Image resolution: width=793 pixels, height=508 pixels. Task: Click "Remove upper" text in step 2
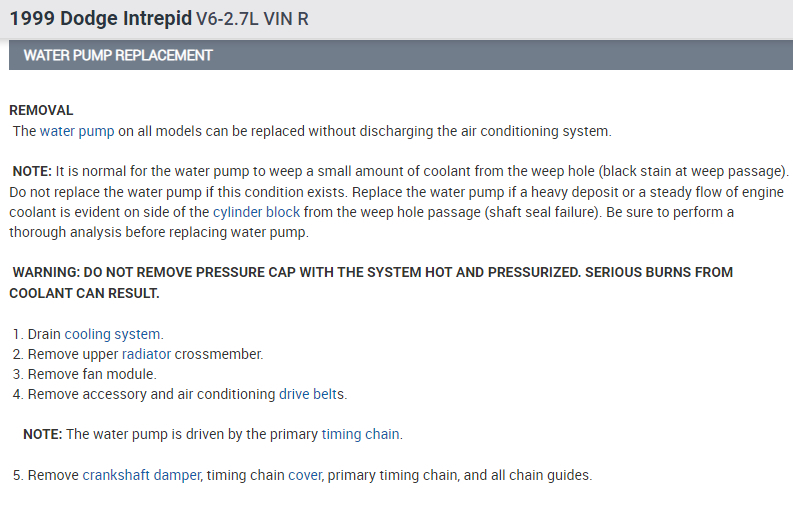[72, 354]
